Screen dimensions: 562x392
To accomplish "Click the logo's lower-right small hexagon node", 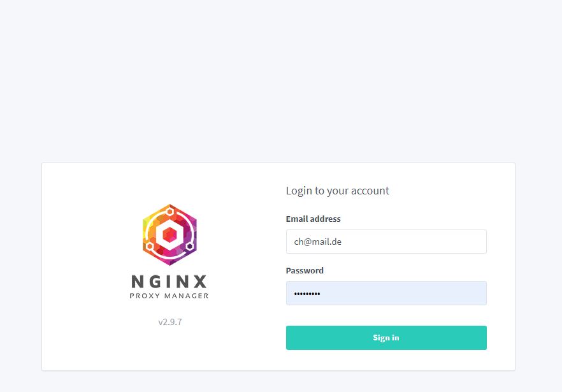I will pos(190,247).
